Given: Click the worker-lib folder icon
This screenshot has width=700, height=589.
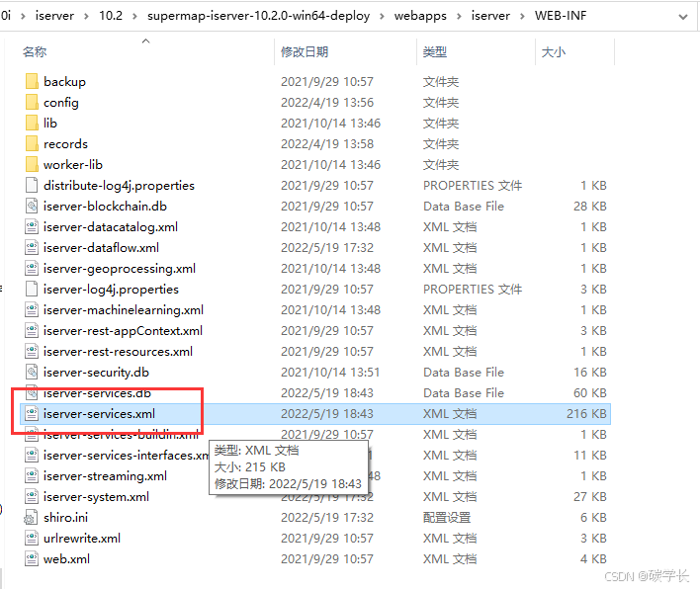Looking at the screenshot, I should click(x=31, y=164).
